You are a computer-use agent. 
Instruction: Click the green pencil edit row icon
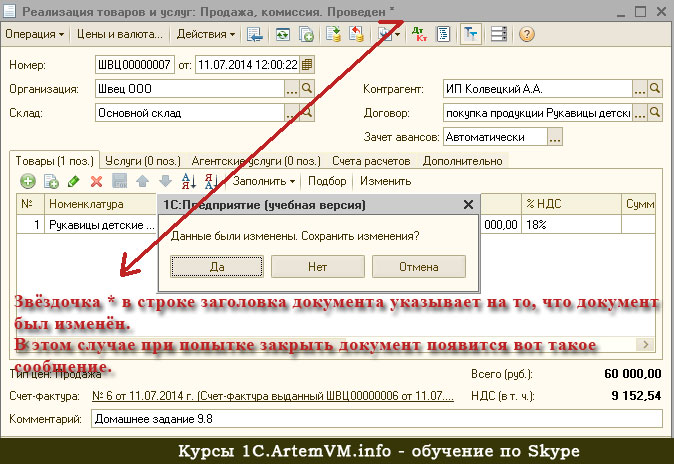click(74, 181)
